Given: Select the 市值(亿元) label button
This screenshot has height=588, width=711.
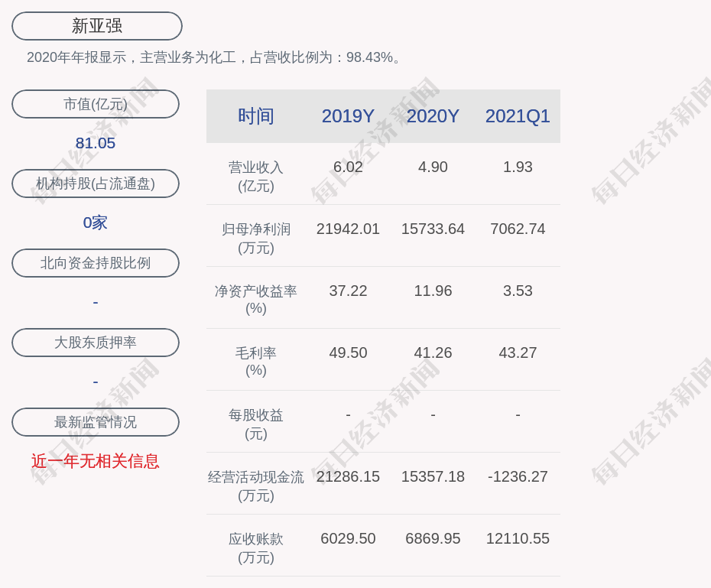Looking at the screenshot, I should tap(96, 104).
